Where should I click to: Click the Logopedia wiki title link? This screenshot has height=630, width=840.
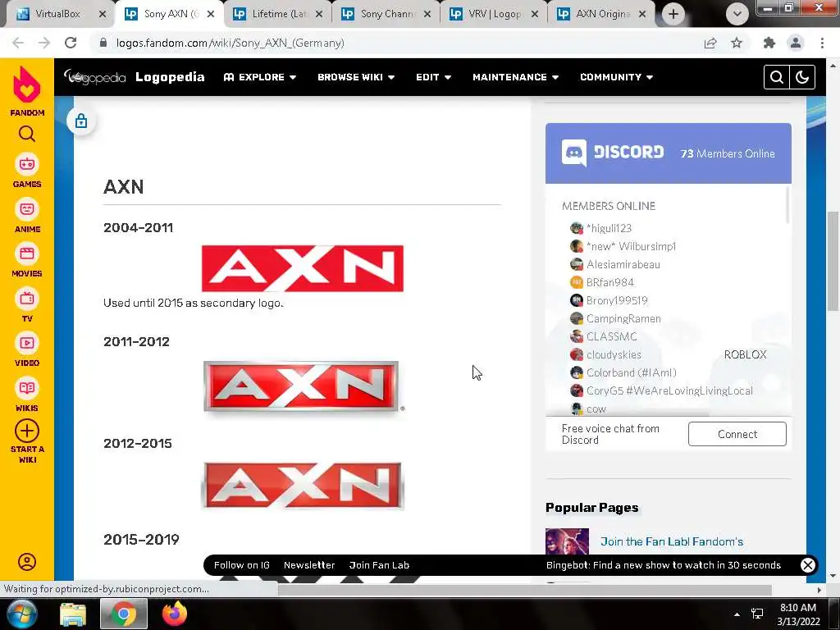click(170, 77)
